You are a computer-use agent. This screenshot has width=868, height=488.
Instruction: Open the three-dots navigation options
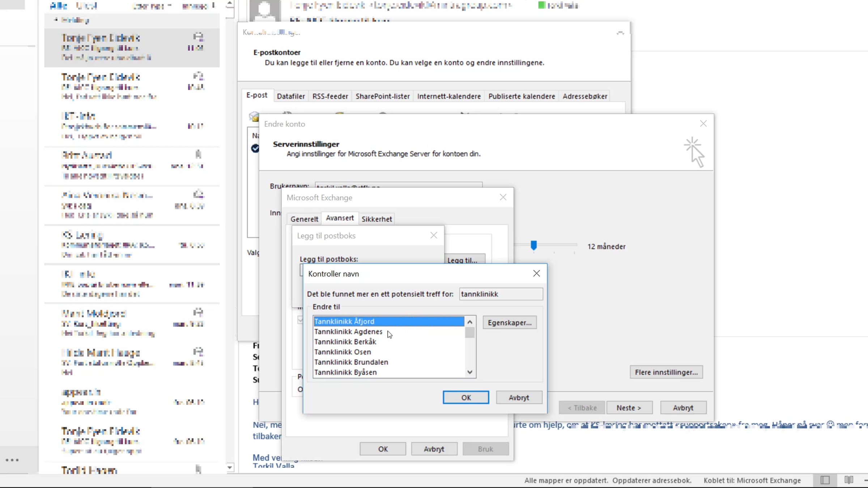12,460
